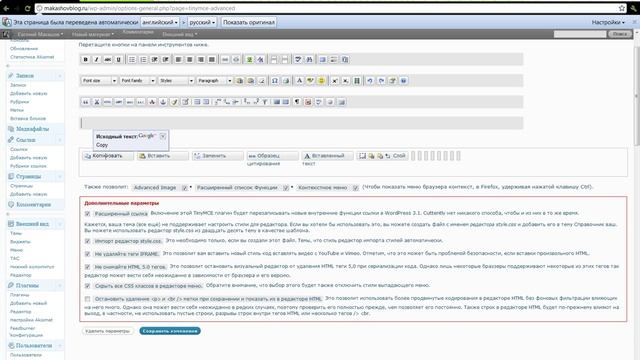Screen dimensions: 640x360
Task: Click the Underline toolbar icon
Action: [118, 60]
